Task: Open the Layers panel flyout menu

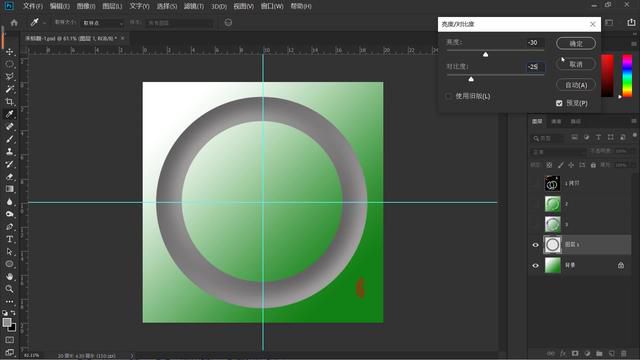Action: (633, 121)
